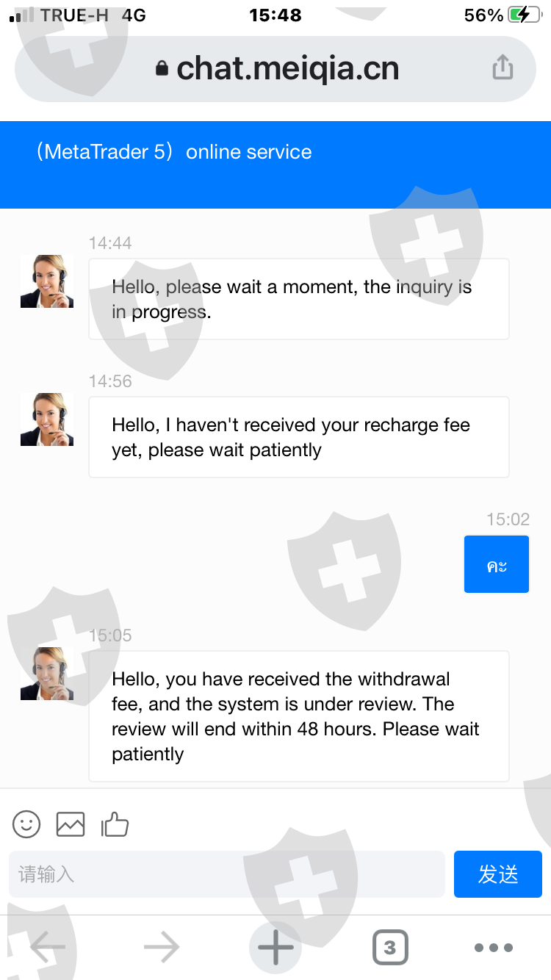Tap the 'inquiry is in progress' message

[298, 299]
